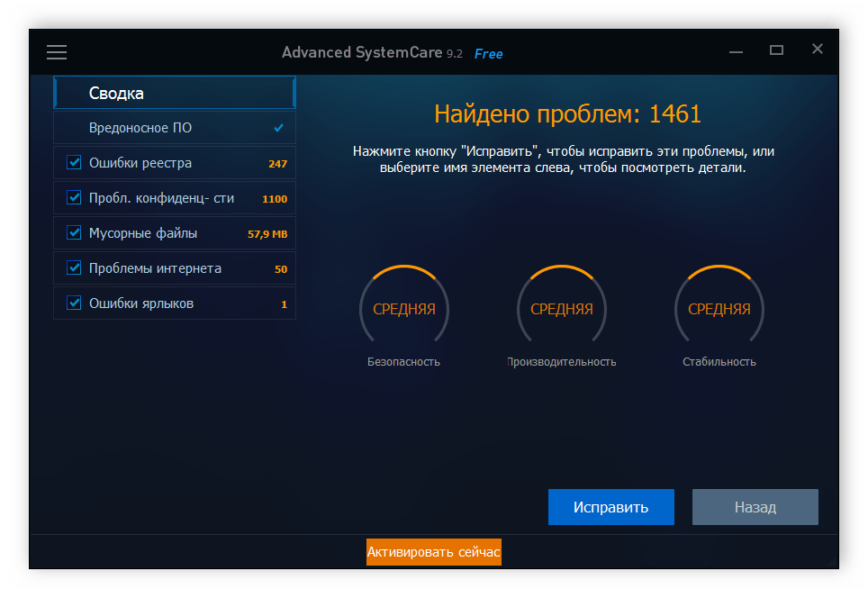Toggle the Проблемы интернета checkbox
The height and width of the screenshot is (598, 868).
pyautogui.click(x=73, y=267)
